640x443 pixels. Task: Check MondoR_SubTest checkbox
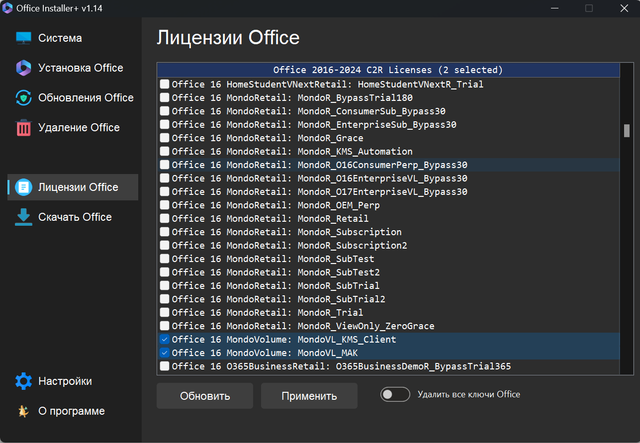pyautogui.click(x=164, y=259)
